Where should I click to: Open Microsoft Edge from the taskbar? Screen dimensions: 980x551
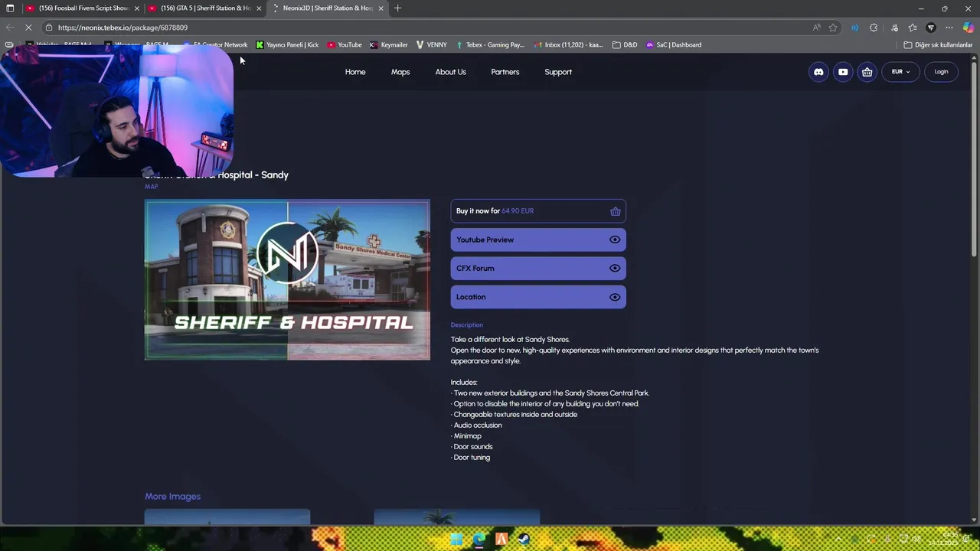(x=479, y=540)
